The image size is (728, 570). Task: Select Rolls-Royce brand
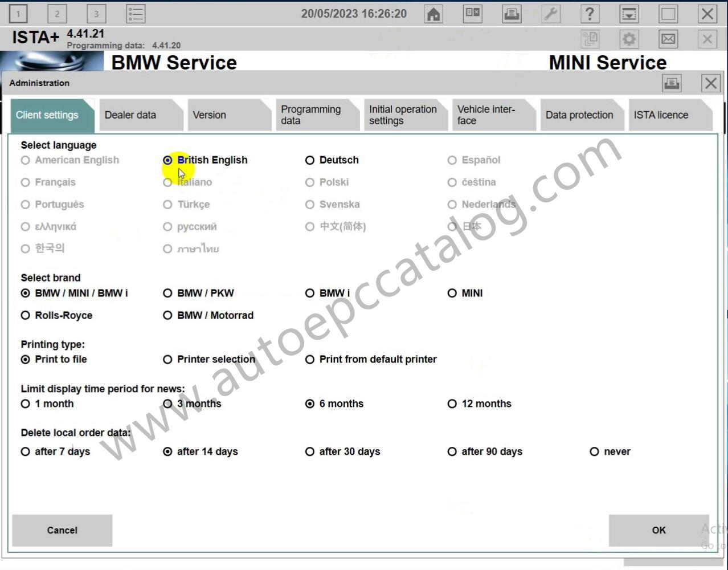tap(56, 315)
